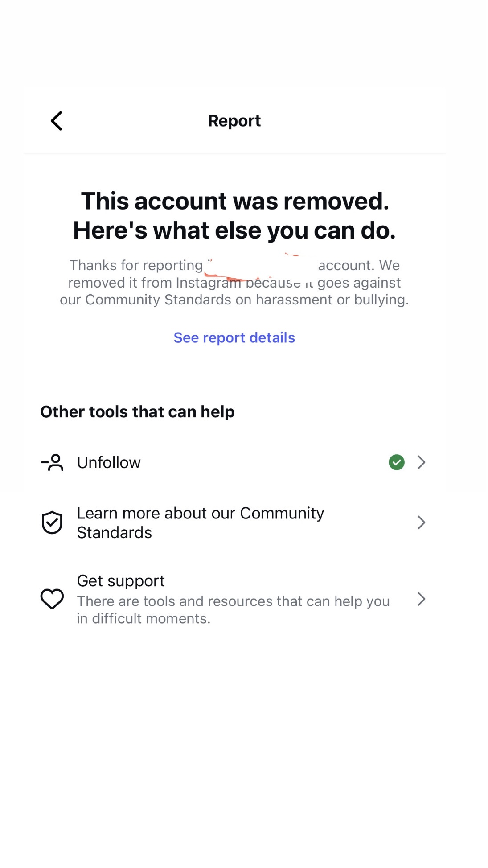Expand the Get support row chevron

coord(421,599)
